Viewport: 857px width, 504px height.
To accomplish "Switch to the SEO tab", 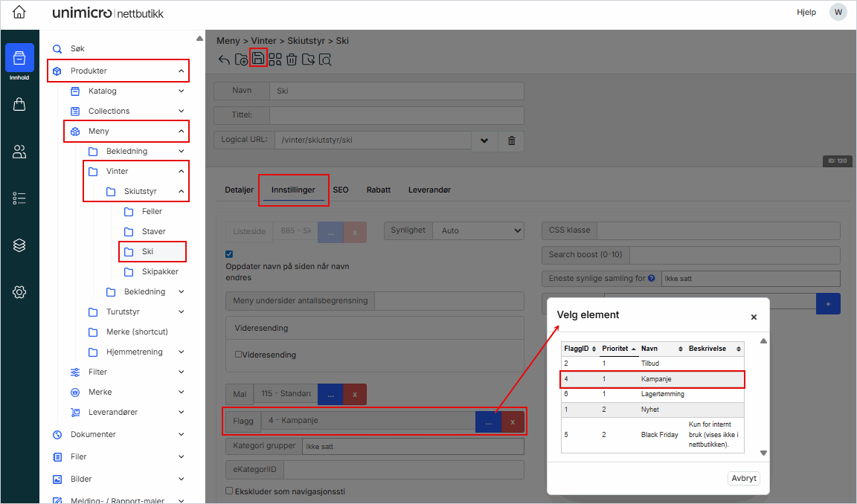I will pos(341,190).
